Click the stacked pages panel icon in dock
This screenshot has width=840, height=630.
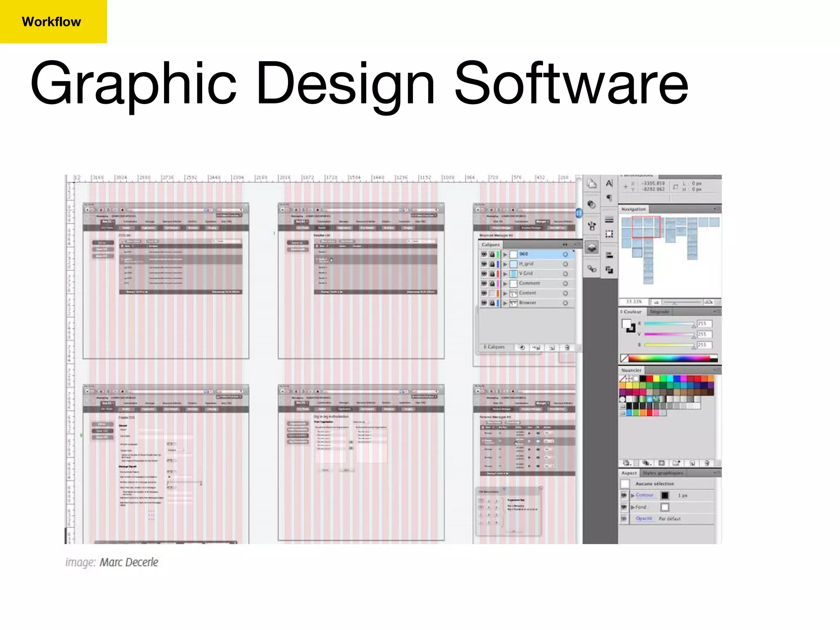coord(591,184)
